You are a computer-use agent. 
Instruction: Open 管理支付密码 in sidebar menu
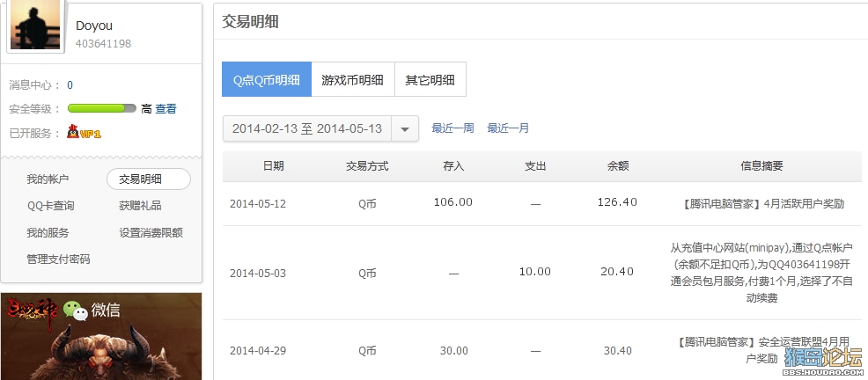click(58, 259)
